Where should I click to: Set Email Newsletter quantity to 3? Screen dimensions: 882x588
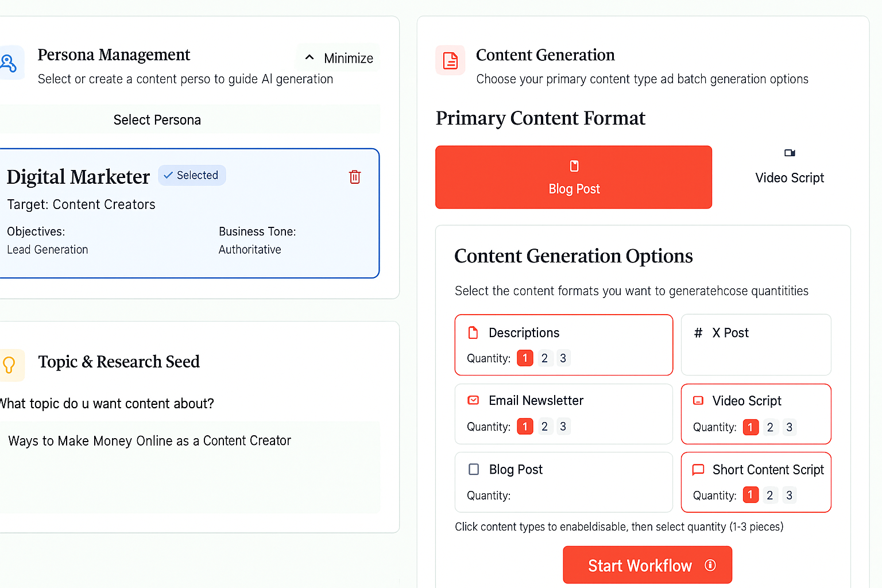pos(563,426)
